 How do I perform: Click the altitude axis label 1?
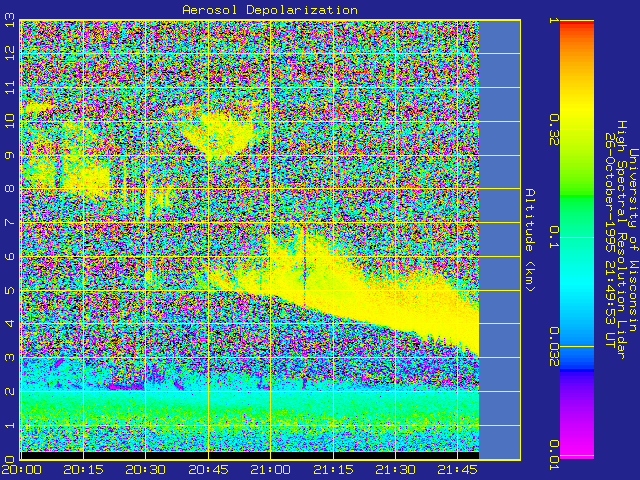pyautogui.click(x=10, y=426)
